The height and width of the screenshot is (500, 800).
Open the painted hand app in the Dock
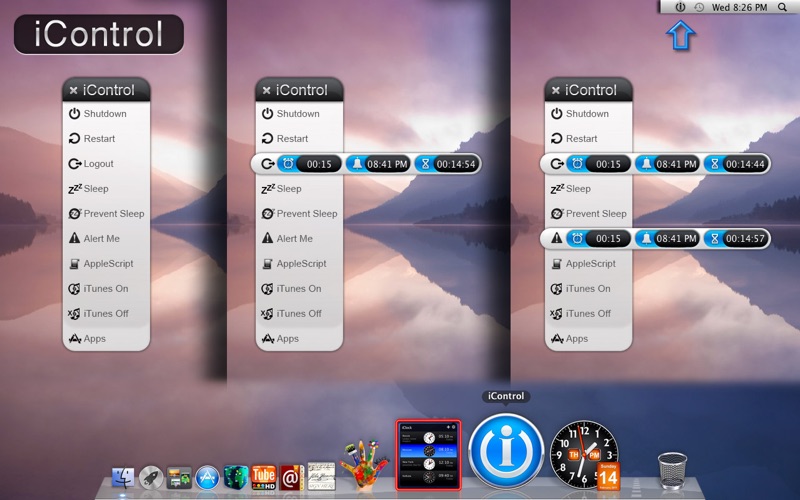tap(364, 465)
